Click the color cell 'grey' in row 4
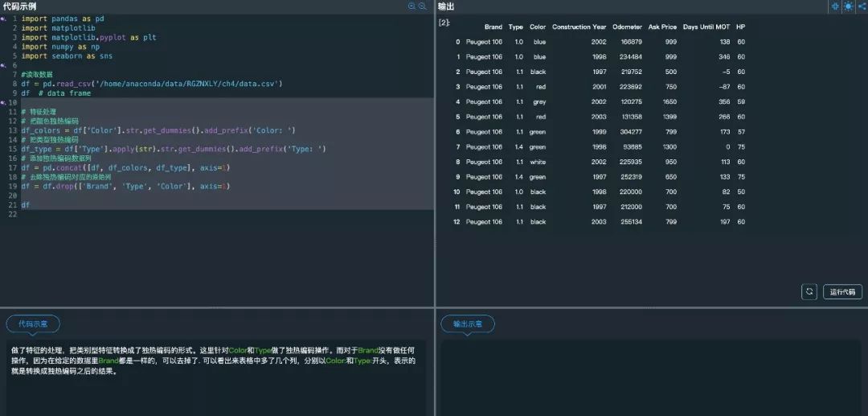 click(x=540, y=102)
